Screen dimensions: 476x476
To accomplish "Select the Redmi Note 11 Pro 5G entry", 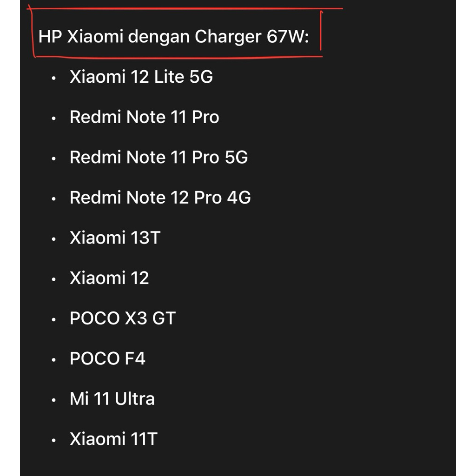I will 159,158.
